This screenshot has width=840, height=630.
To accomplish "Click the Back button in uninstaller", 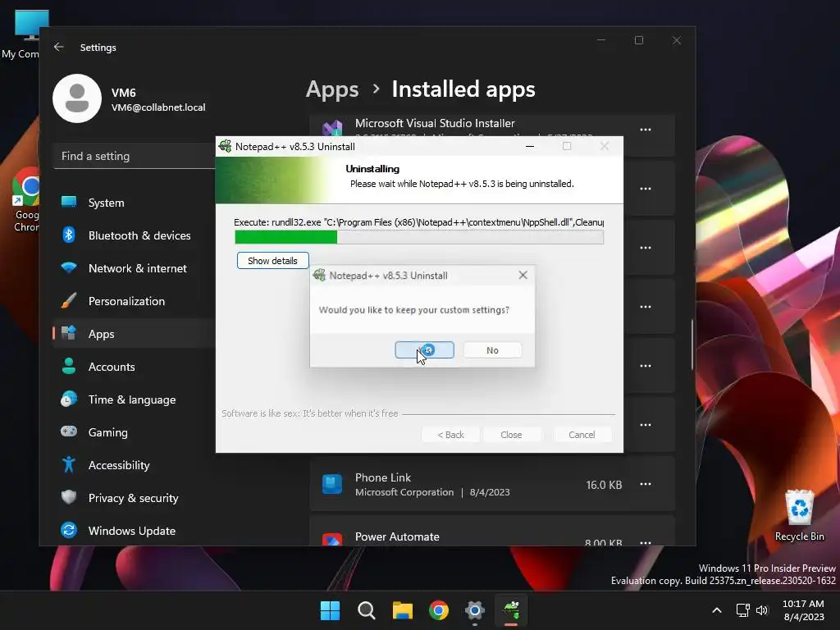I will (x=450, y=435).
